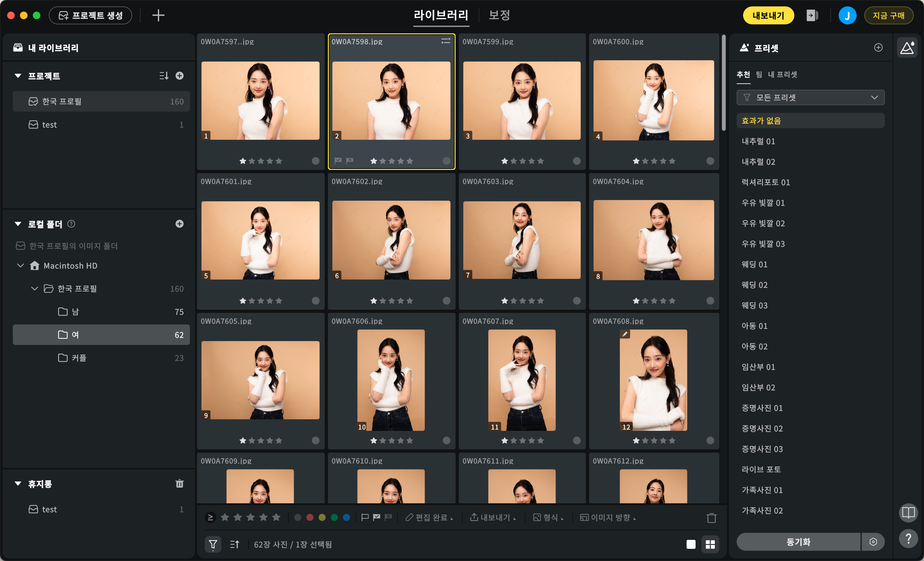Click the 프로젝트 생성 button
Viewport: 924px width, 561px height.
[x=90, y=15]
